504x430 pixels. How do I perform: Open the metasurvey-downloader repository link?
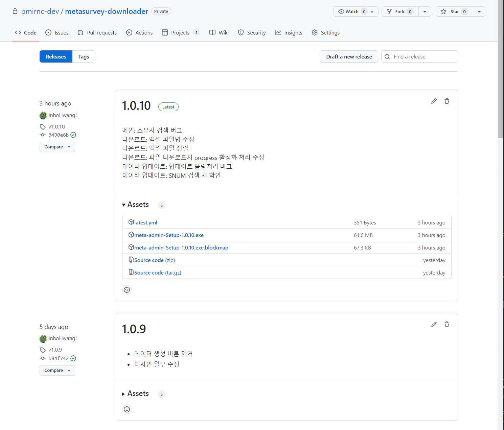pos(107,11)
